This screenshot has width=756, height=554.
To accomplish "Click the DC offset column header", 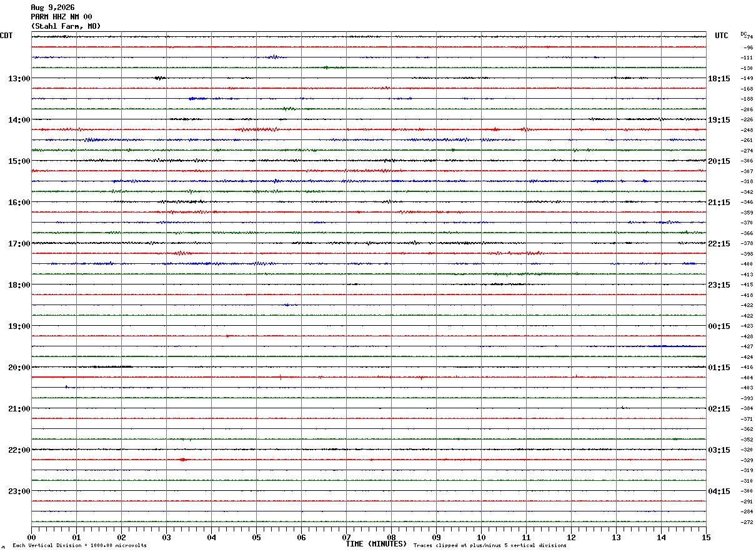I will [744, 34].
